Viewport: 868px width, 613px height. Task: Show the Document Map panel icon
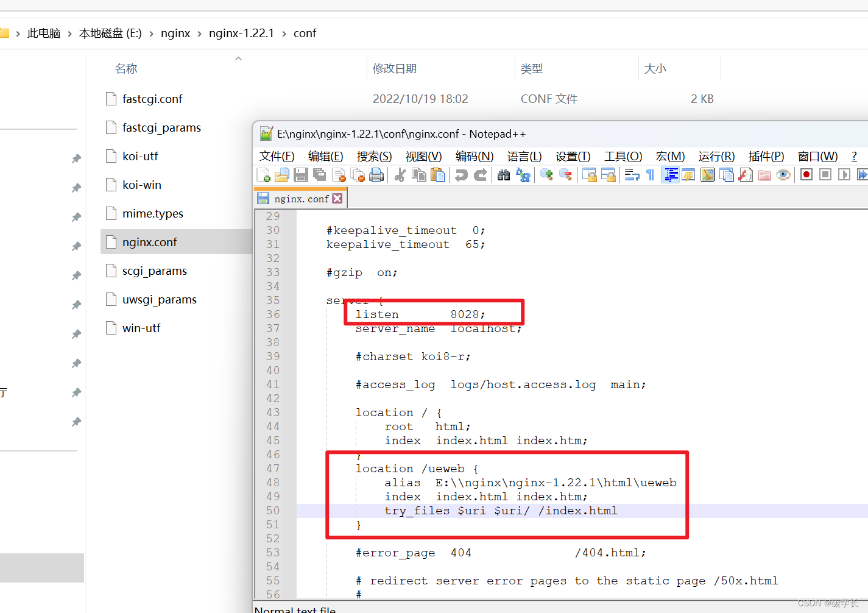[707, 175]
